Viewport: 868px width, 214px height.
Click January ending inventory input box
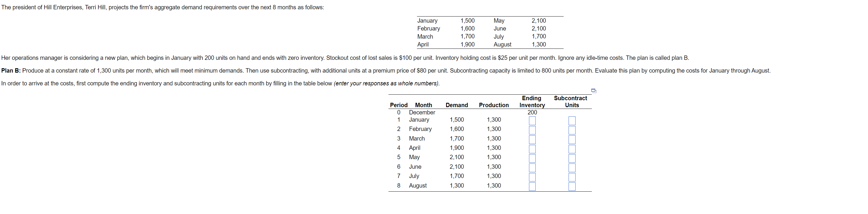coord(532,121)
